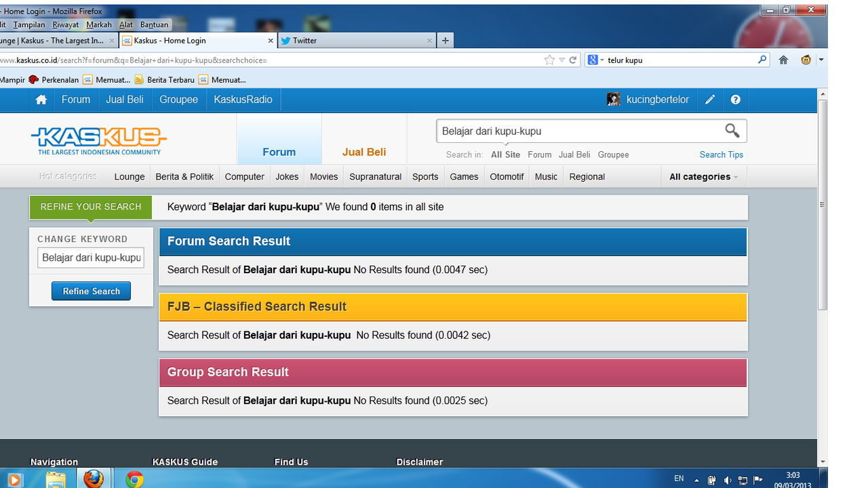Bookmark this page with the star icon
This screenshot has height=488, width=868.
point(549,60)
